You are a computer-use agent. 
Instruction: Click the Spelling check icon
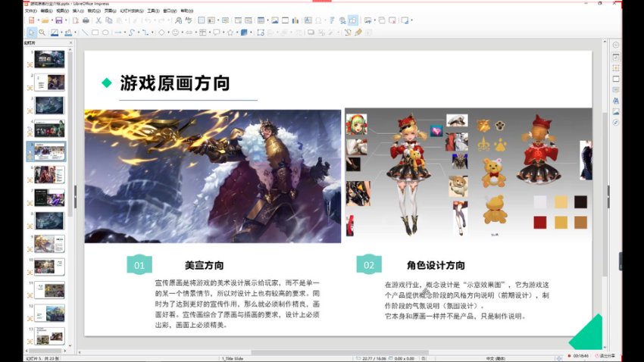click(x=189, y=20)
